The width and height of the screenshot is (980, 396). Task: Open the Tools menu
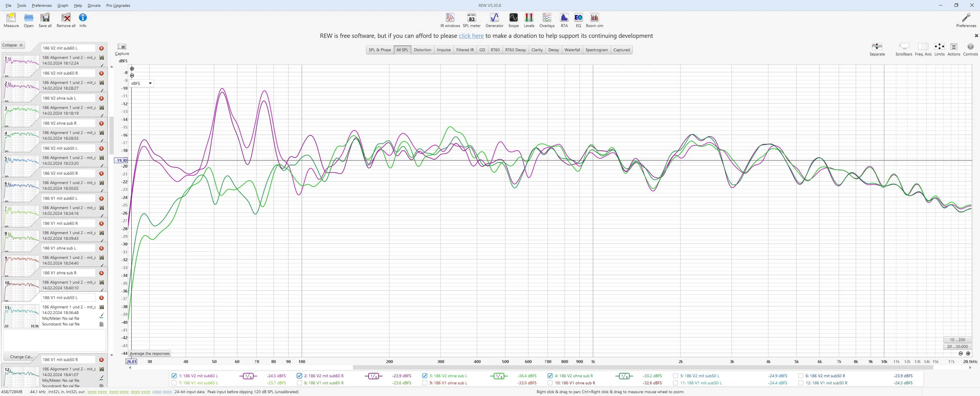(21, 5)
